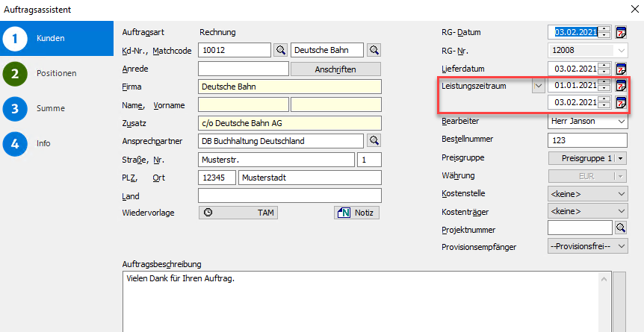Image resolution: width=644 pixels, height=332 pixels.
Task: Click the Matchcode search magnifier icon
Action: coord(374,50)
